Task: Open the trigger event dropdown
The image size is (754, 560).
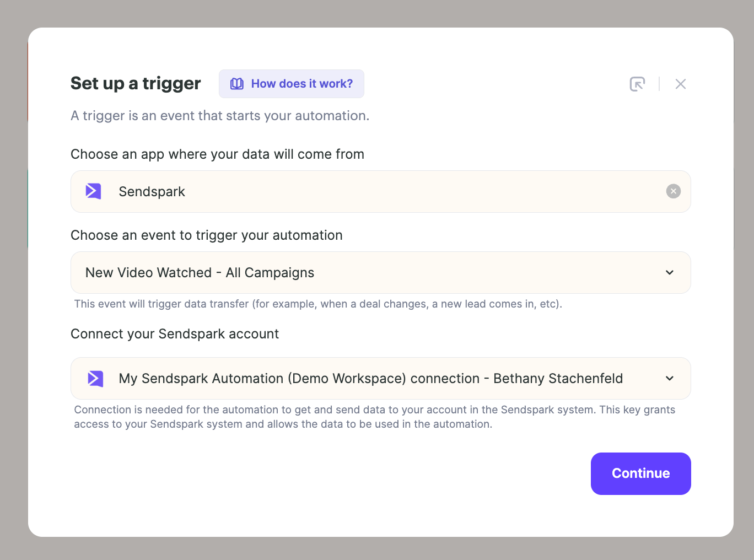Action: tap(381, 272)
